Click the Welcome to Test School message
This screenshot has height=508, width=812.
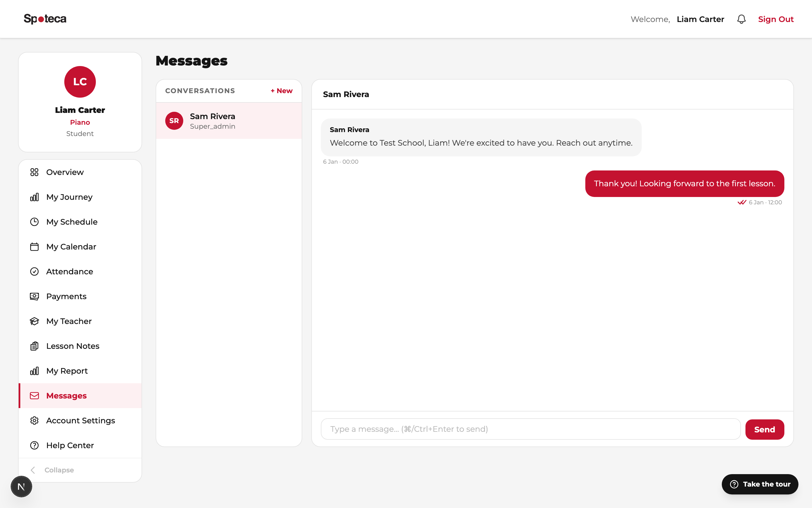click(481, 137)
